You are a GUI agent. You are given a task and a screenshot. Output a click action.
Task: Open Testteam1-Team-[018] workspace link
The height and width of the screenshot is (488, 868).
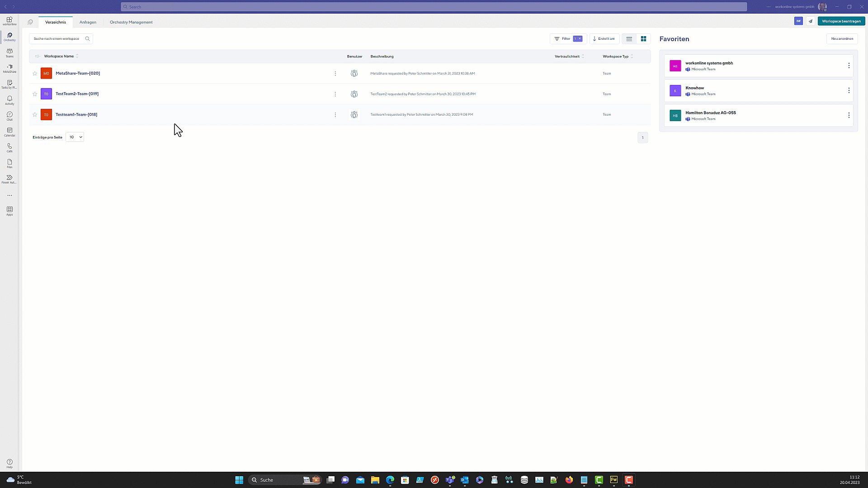tap(76, 115)
